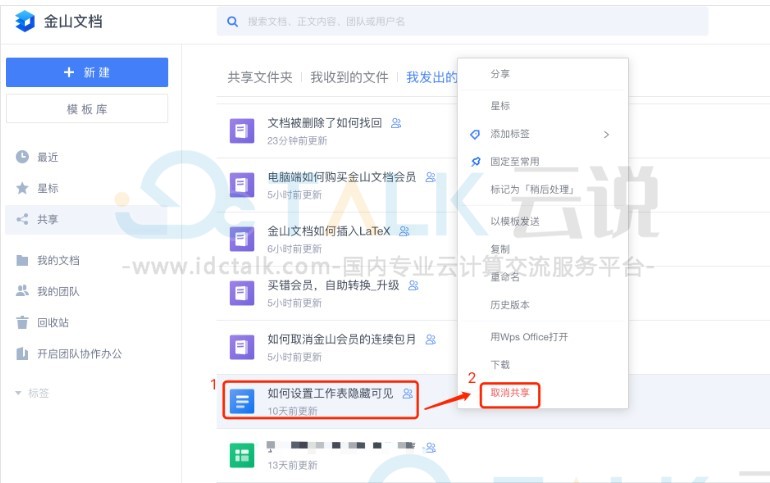
Task: Open file 金山文档如何插入LaTeX
Action: [x=329, y=231]
